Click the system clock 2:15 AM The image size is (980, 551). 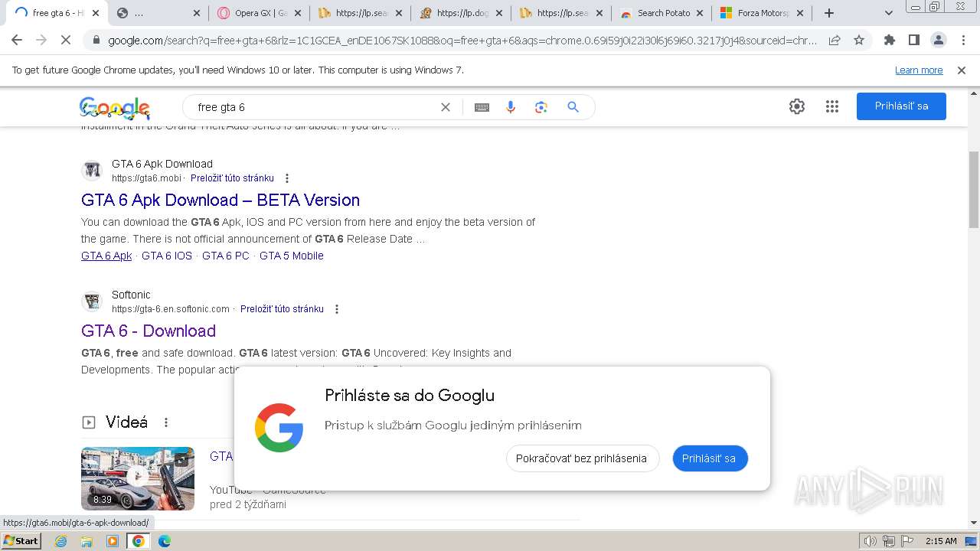click(941, 541)
